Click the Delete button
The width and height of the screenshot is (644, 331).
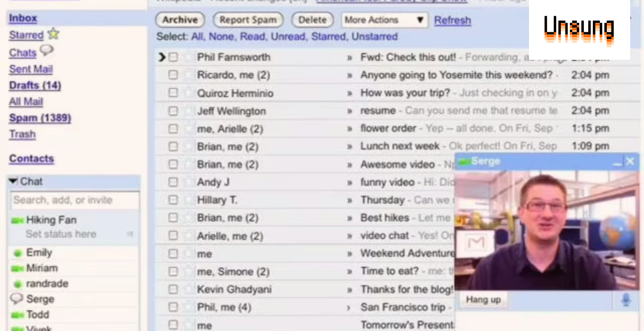[312, 20]
